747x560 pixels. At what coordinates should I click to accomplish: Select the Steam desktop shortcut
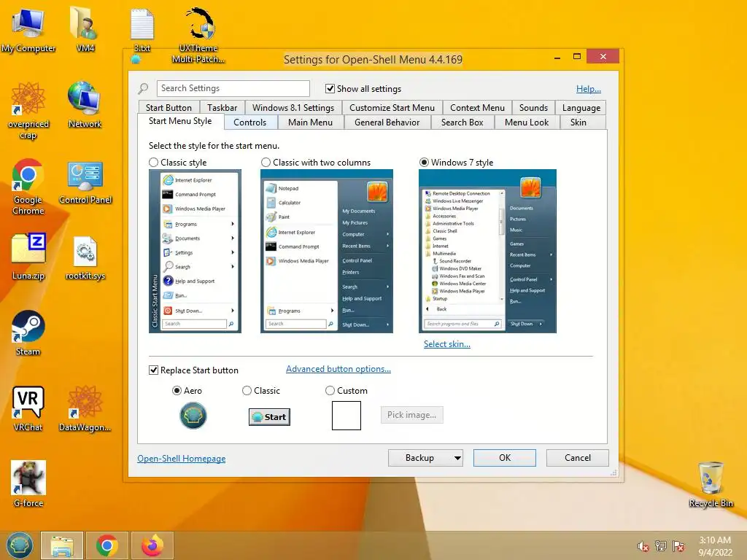[x=28, y=332]
